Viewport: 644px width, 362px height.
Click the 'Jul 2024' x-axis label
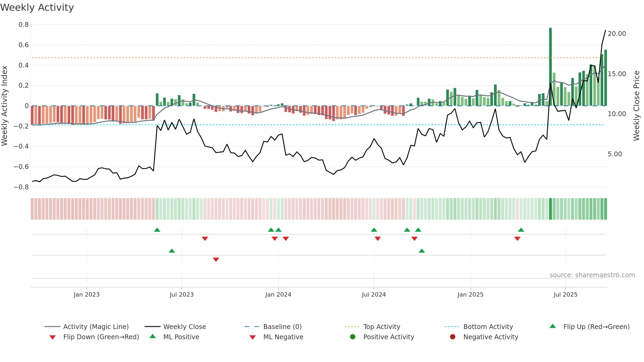[x=374, y=294]
